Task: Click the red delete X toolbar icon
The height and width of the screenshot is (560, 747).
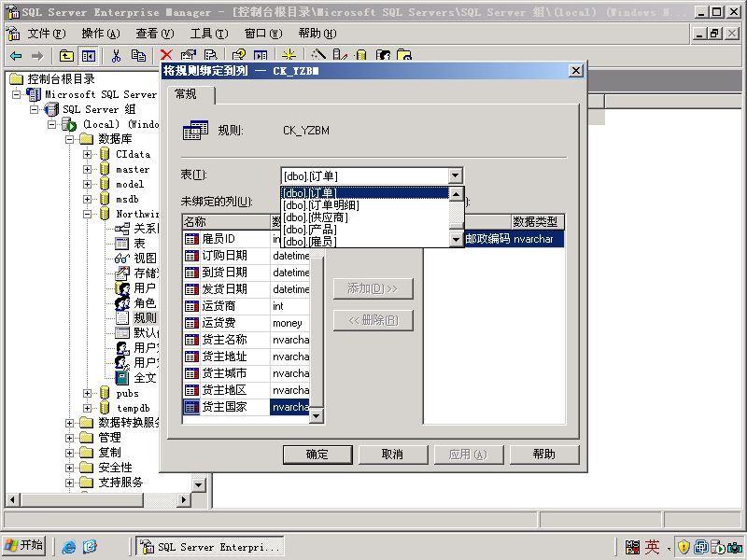Action: (x=166, y=56)
